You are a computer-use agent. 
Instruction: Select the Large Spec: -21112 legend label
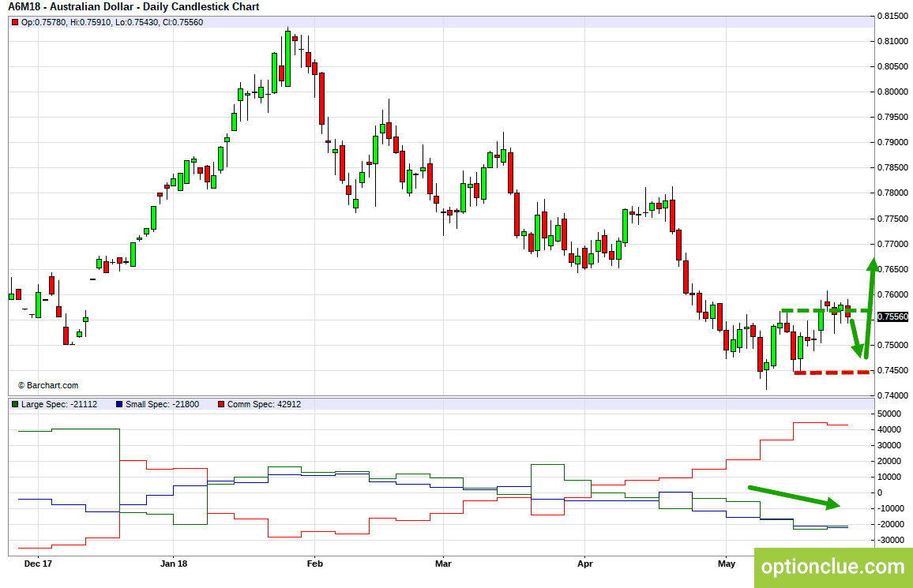(x=59, y=404)
